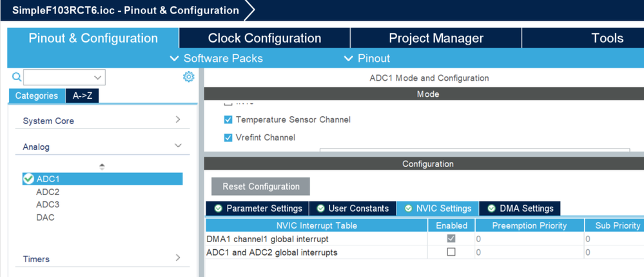Click the Software Packs chevron icon
Screen dimensions: 644x277
(x=174, y=59)
